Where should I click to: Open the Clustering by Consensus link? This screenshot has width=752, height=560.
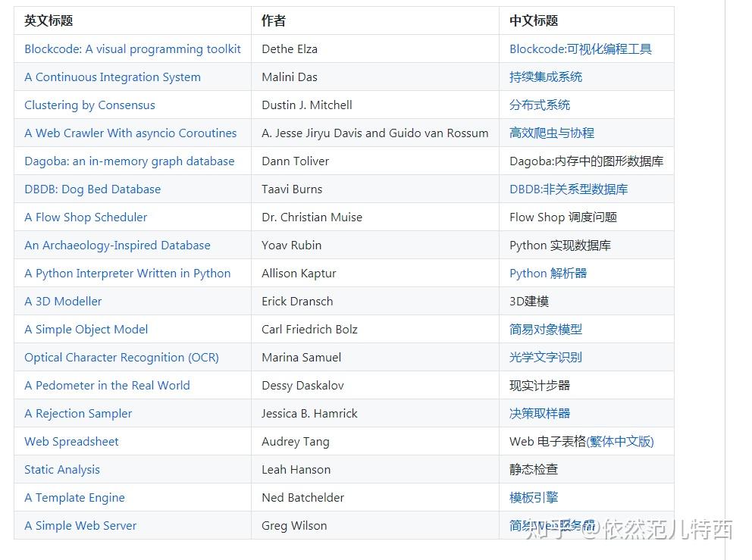[89, 105]
